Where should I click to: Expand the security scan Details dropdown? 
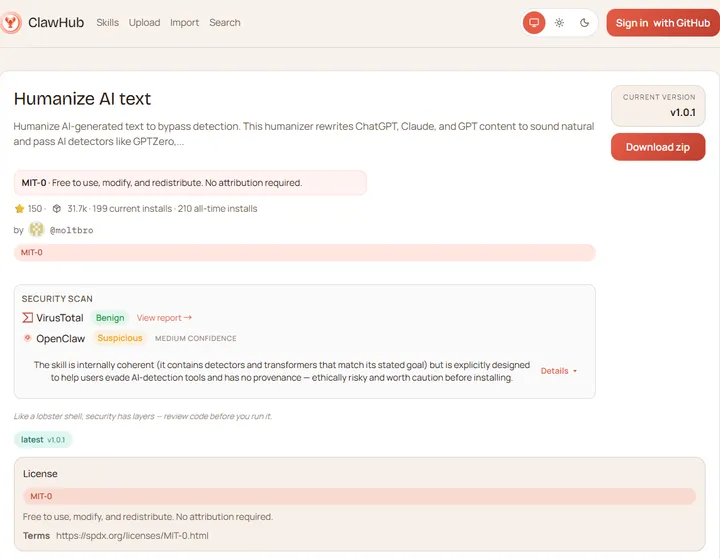pyautogui.click(x=558, y=371)
